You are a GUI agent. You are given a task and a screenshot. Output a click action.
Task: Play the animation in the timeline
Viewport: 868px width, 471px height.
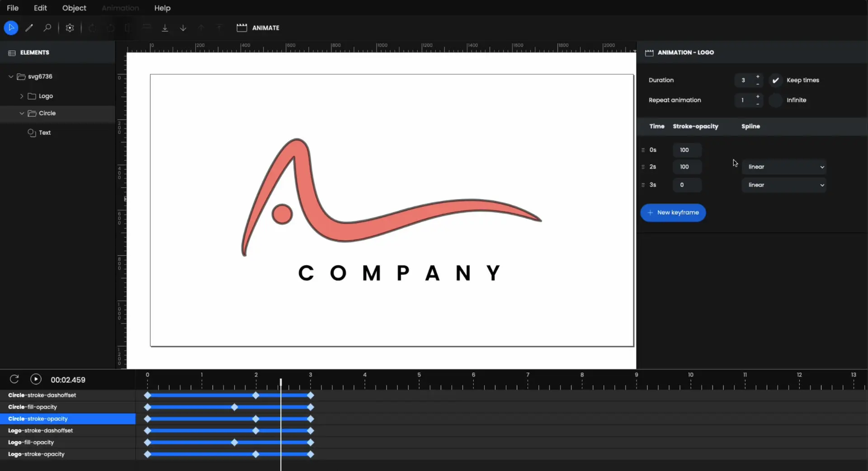tap(36, 379)
